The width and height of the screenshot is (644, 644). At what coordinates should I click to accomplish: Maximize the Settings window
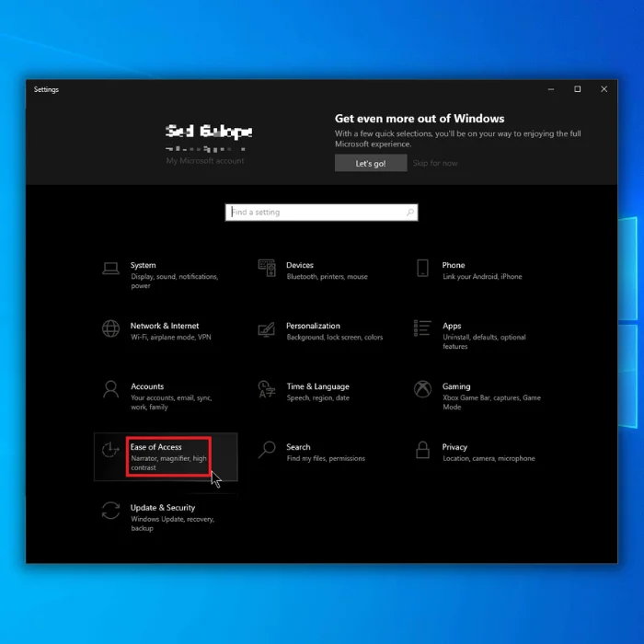577,89
